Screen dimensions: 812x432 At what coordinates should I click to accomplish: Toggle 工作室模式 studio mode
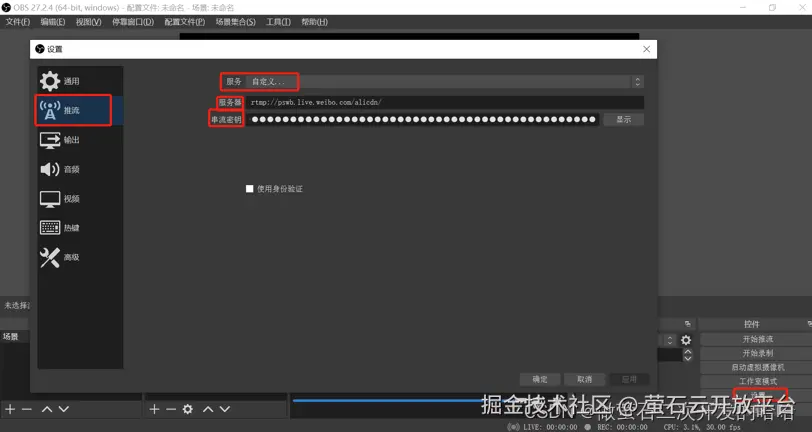tap(757, 381)
